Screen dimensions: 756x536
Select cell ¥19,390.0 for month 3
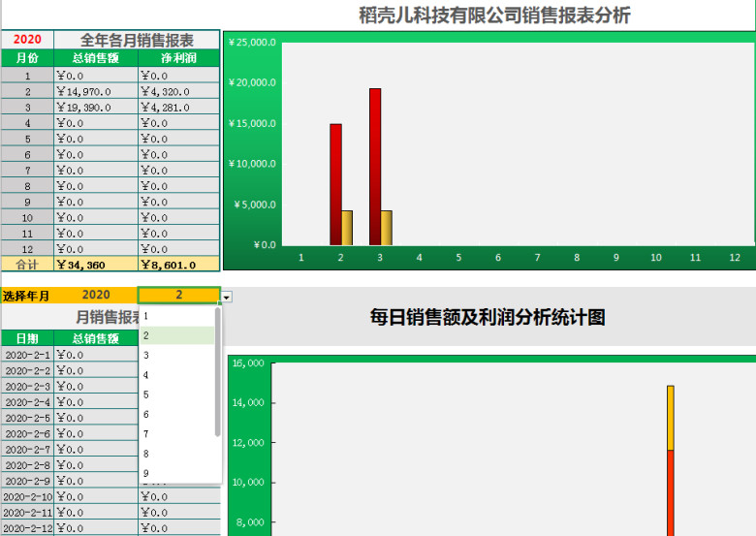point(96,107)
